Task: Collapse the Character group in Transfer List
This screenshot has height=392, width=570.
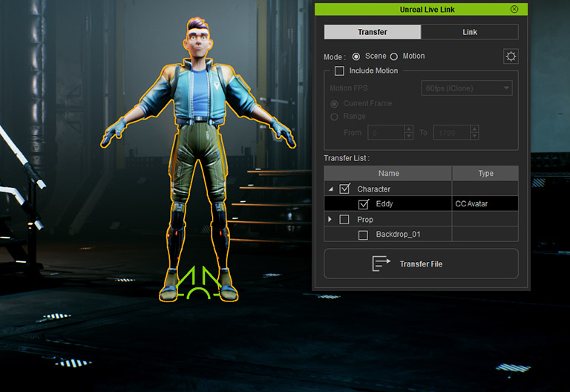Action: click(x=330, y=189)
